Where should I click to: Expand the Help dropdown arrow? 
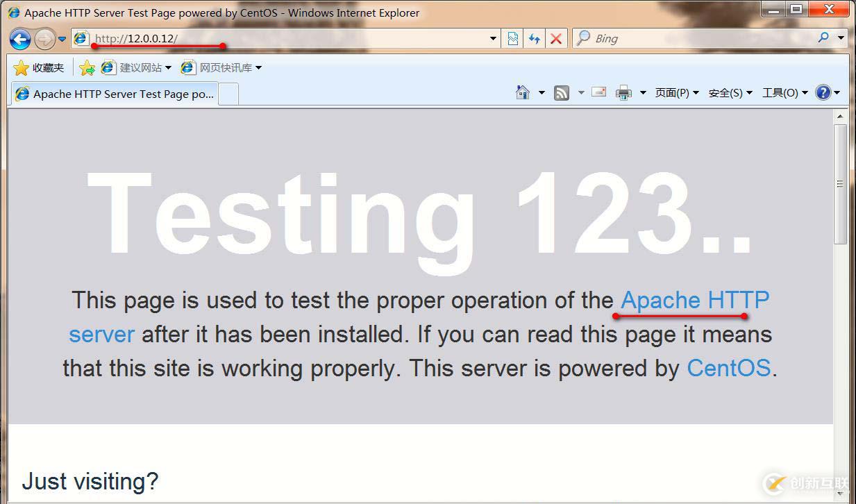click(x=837, y=93)
